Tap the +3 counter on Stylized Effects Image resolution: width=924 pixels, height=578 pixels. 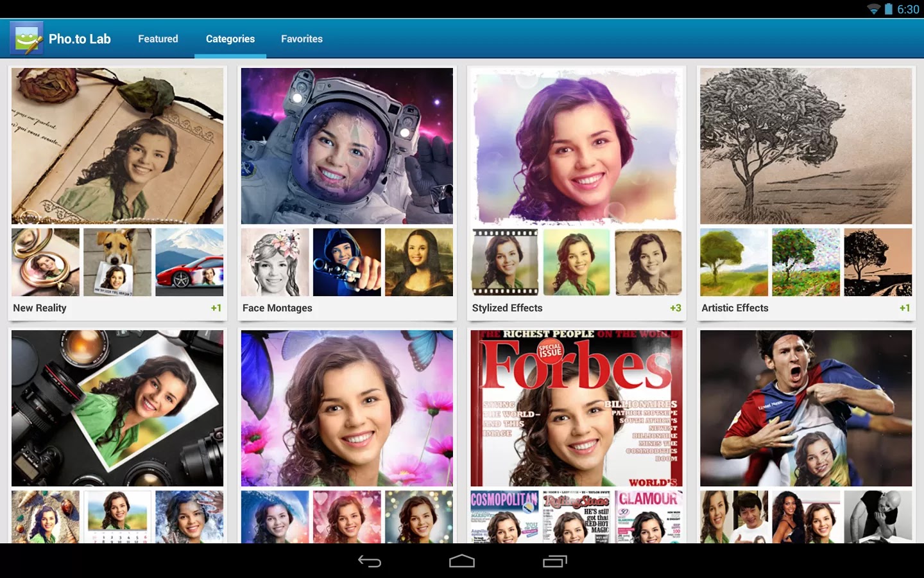676,308
